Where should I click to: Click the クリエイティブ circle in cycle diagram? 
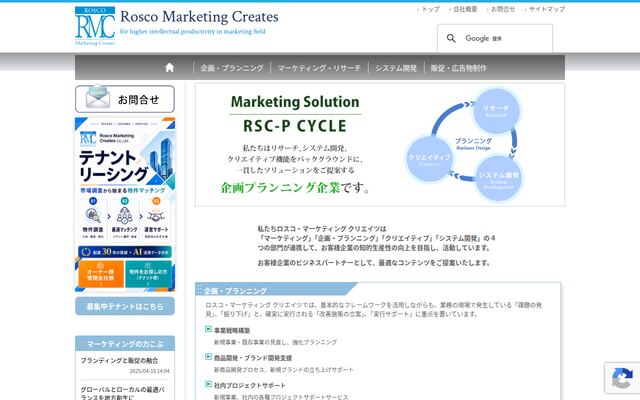click(429, 159)
